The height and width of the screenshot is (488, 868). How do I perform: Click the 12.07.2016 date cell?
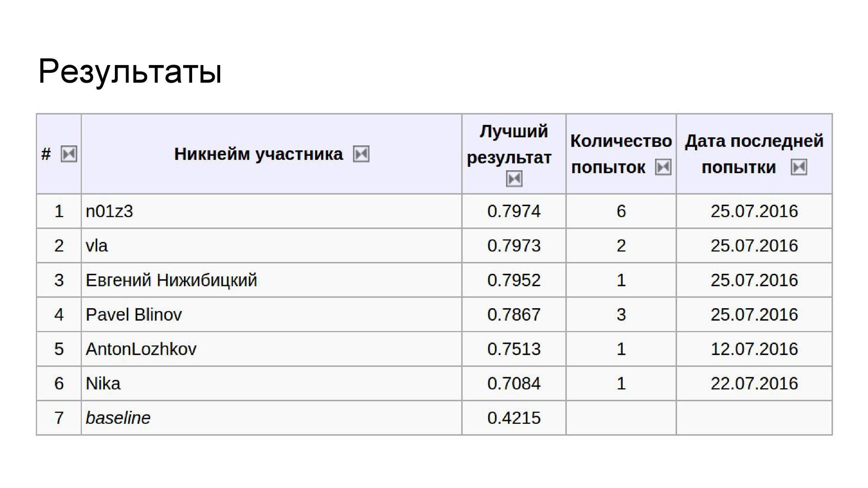coord(754,349)
